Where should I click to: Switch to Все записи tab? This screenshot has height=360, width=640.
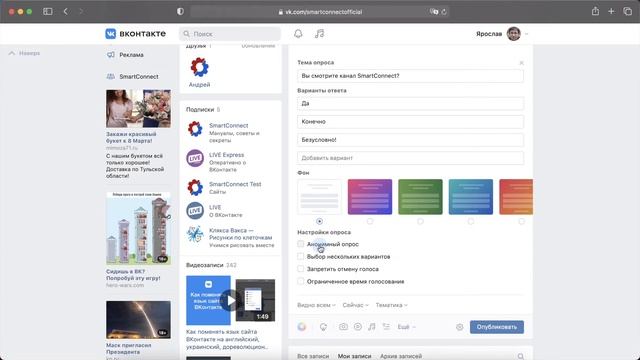coord(313,356)
